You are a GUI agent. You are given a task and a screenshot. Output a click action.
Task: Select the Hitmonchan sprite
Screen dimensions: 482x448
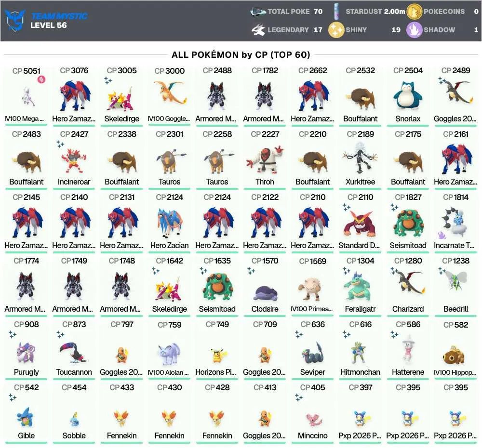click(360, 353)
